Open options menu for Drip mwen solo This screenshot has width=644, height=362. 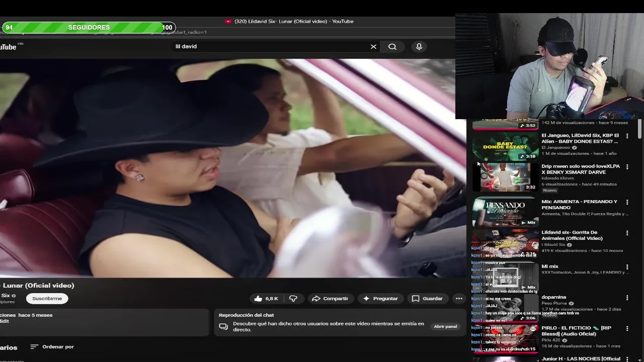coord(627,167)
